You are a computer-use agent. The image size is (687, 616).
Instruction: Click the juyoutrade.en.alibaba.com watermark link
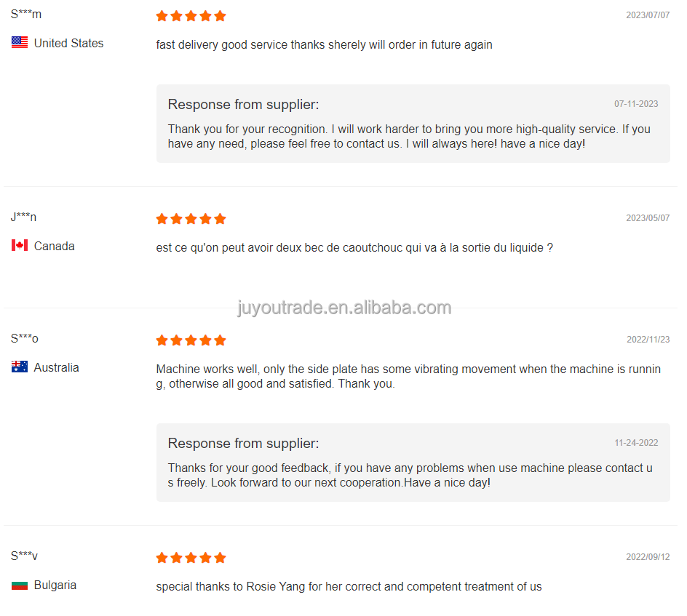click(x=344, y=308)
